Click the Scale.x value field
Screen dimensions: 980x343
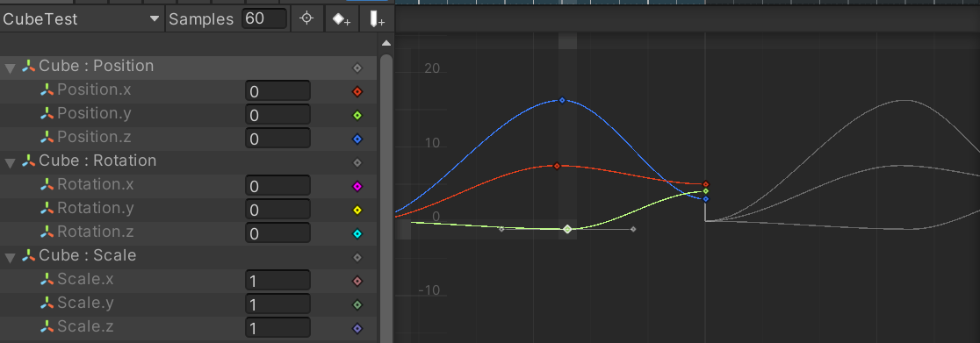(277, 281)
